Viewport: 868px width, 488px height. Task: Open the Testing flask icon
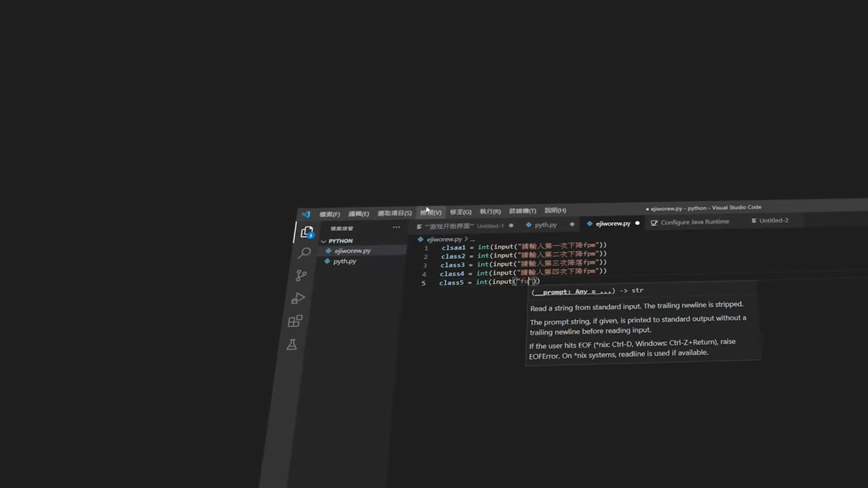(292, 344)
